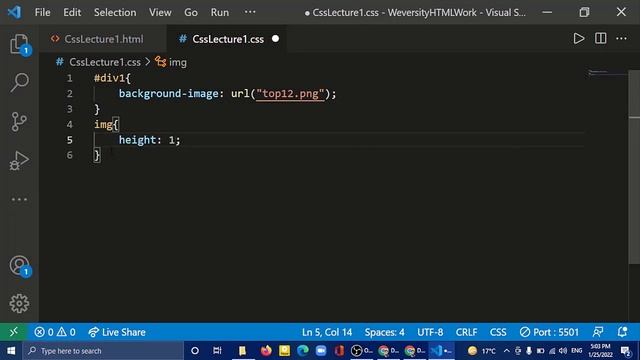Open Zoom from taskbar
Image resolution: width=640 pixels, height=360 pixels.
coord(321,351)
